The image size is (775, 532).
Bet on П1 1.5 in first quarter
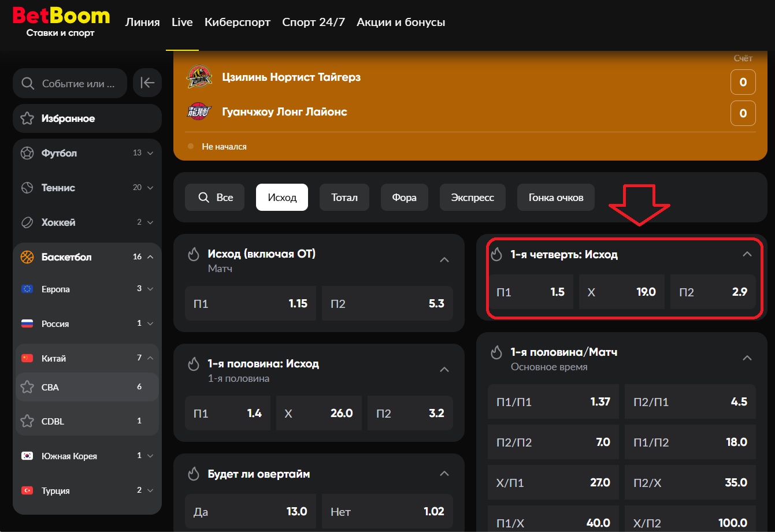pyautogui.click(x=531, y=292)
